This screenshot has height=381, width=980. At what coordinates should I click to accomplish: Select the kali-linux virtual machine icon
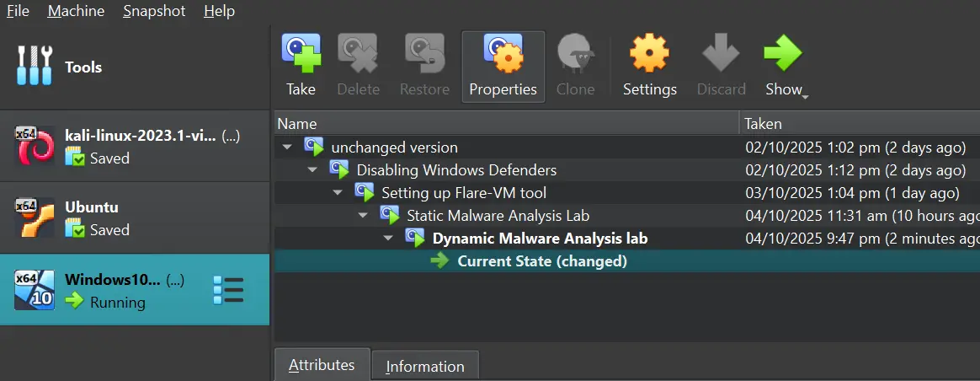pyautogui.click(x=35, y=146)
